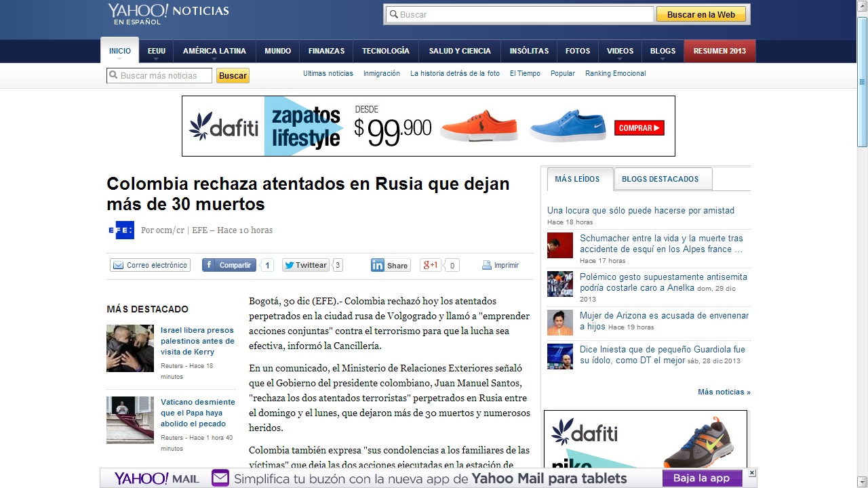The height and width of the screenshot is (488, 868).
Task: Click the blue Nike shoe in the ad
Action: pyautogui.click(x=568, y=125)
